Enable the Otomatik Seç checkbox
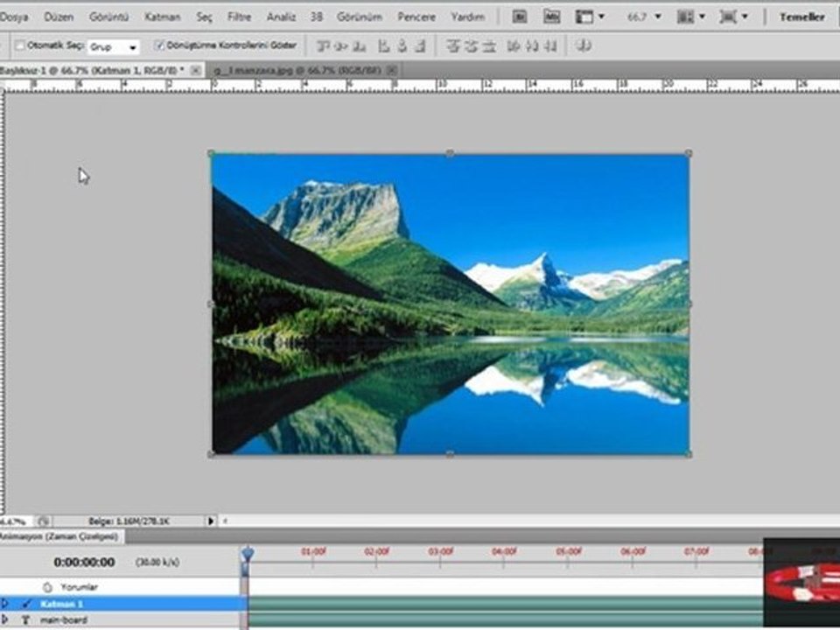Image resolution: width=840 pixels, height=630 pixels. [x=20, y=45]
